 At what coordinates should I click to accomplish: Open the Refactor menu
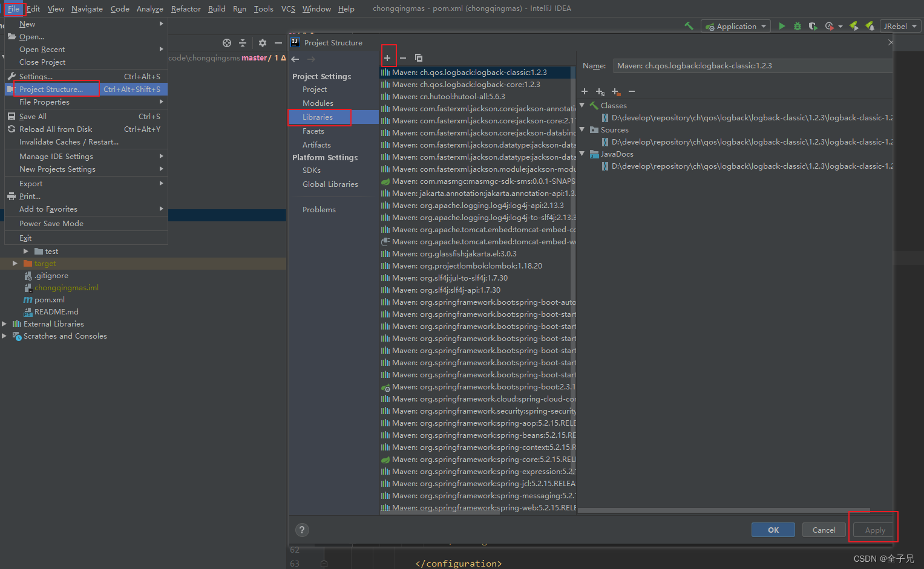(186, 8)
